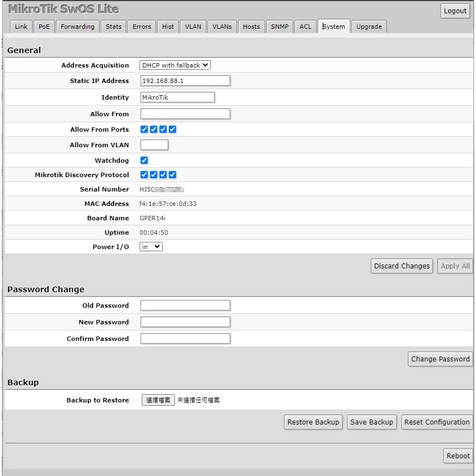Screen dimensions: 476x476
Task: Uncheck second Mikrotik Discovery Protocol checkbox
Action: [154, 175]
